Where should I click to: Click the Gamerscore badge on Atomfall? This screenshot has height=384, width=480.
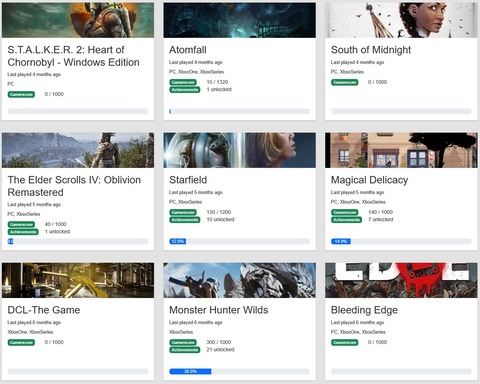tap(183, 82)
